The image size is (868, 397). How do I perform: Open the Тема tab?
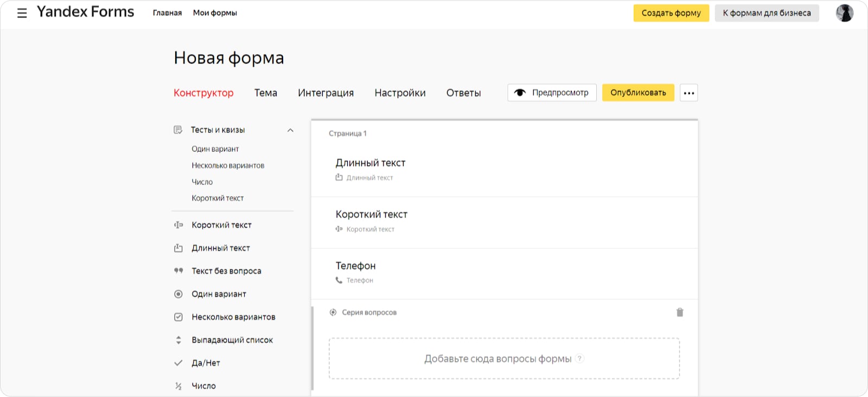[266, 93]
